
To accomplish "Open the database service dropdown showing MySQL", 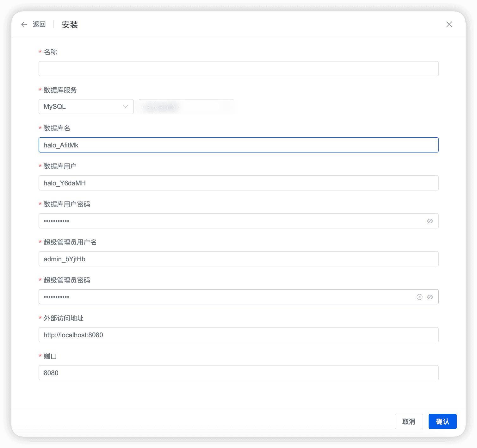I will [86, 107].
